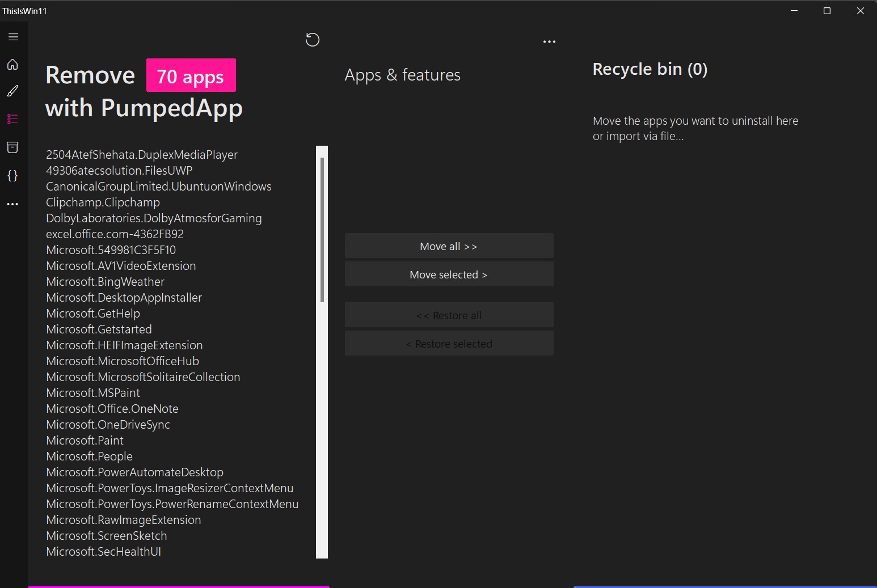Open the packages box sidebar icon
Image resolution: width=877 pixels, height=588 pixels.
click(12, 147)
